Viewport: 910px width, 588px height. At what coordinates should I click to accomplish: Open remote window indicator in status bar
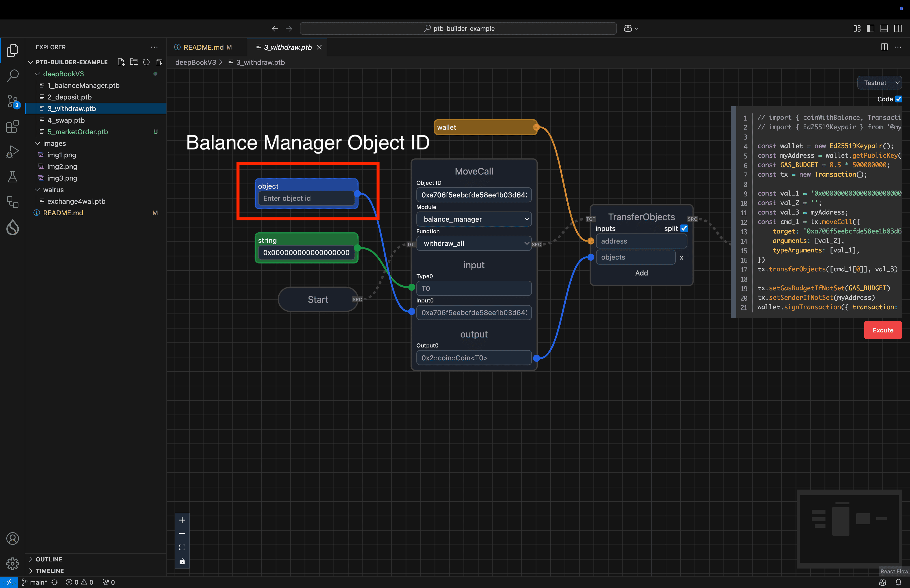tap(9, 582)
